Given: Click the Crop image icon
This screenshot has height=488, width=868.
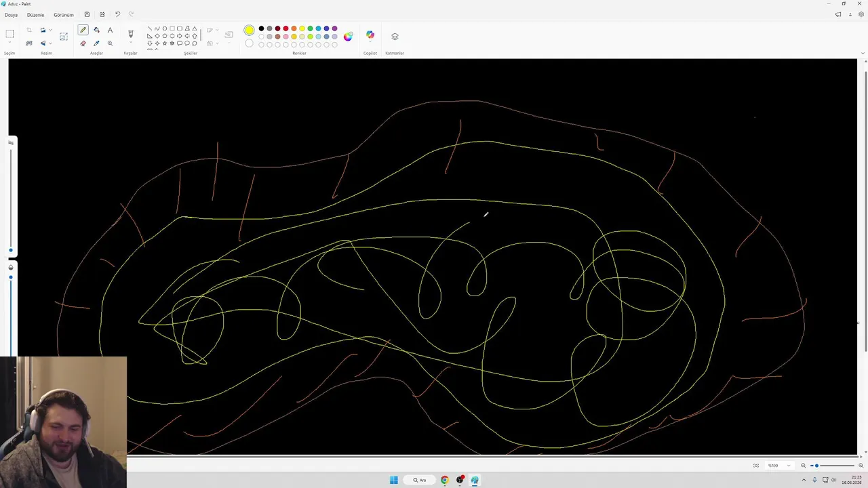Looking at the screenshot, I should (x=29, y=30).
